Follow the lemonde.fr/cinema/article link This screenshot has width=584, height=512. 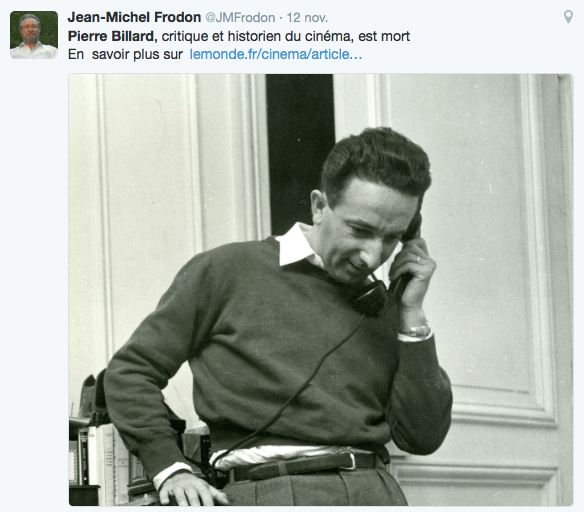pos(276,54)
